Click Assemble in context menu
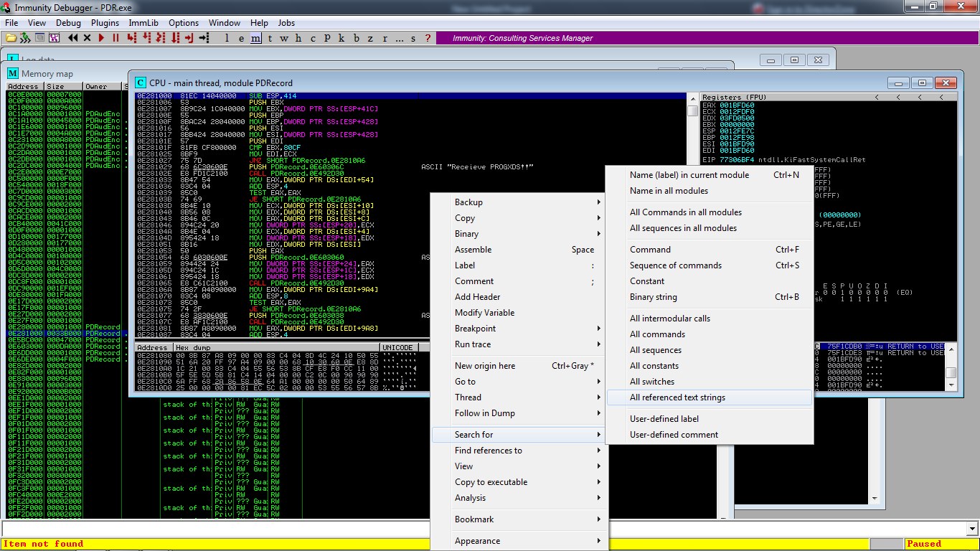 (519, 250)
